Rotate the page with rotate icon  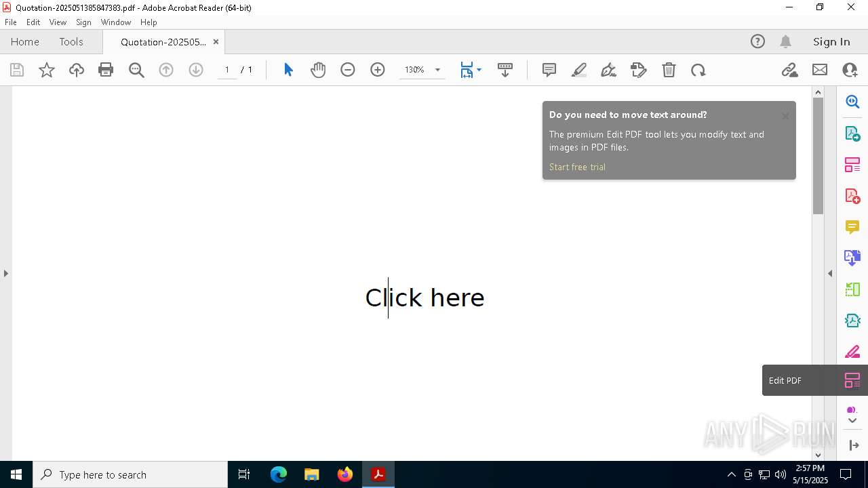[698, 70]
